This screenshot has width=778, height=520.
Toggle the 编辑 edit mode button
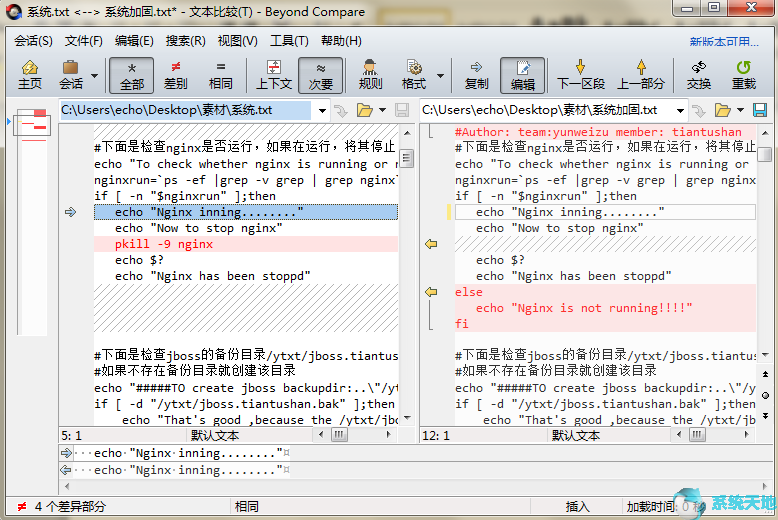tap(522, 75)
